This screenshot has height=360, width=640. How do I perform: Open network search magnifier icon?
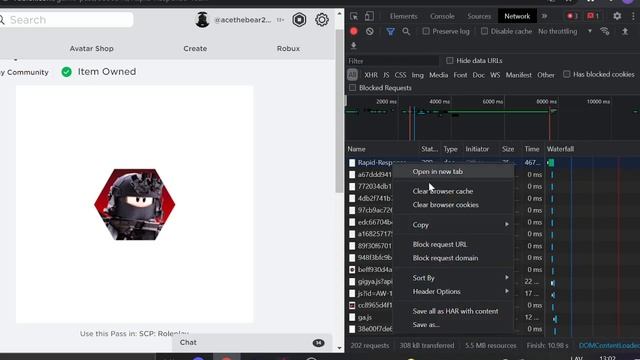[406, 31]
